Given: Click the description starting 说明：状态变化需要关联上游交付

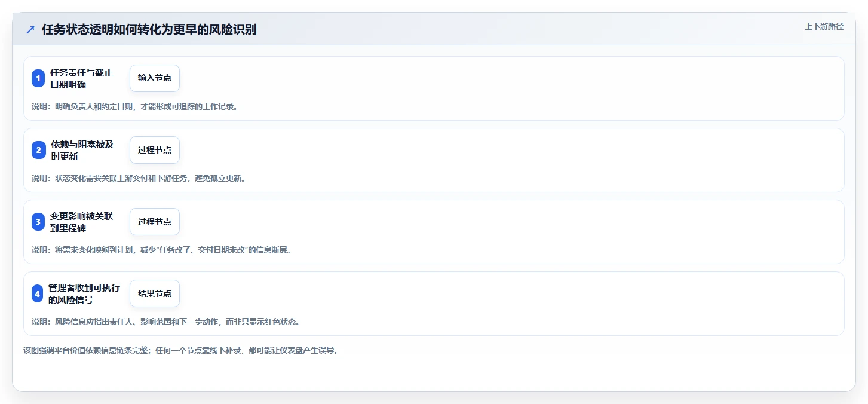Looking at the screenshot, I should coord(139,178).
